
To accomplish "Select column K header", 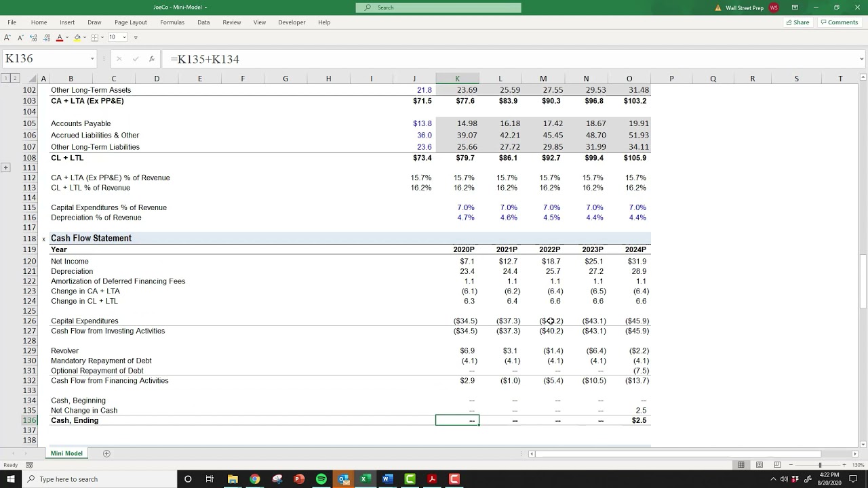I will coord(457,79).
